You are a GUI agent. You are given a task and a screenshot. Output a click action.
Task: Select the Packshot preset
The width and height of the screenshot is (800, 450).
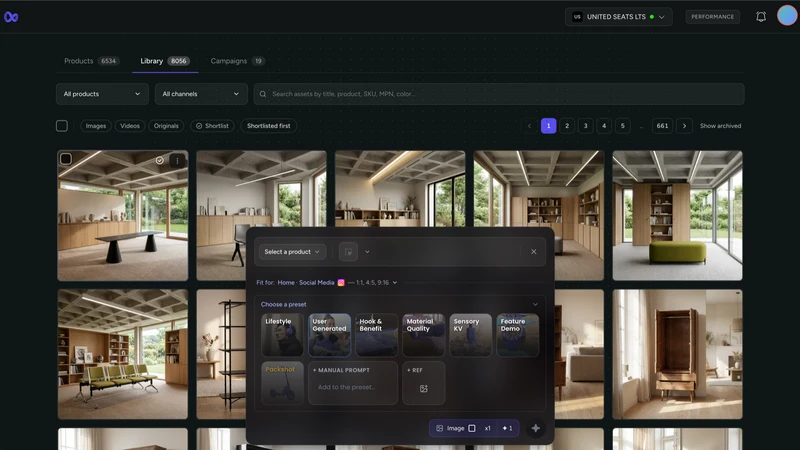coord(282,383)
